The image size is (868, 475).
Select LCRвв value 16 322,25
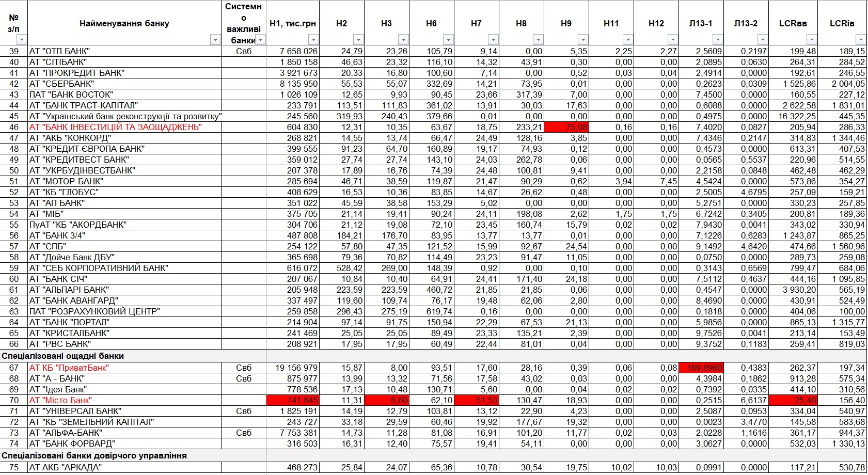coord(797,116)
